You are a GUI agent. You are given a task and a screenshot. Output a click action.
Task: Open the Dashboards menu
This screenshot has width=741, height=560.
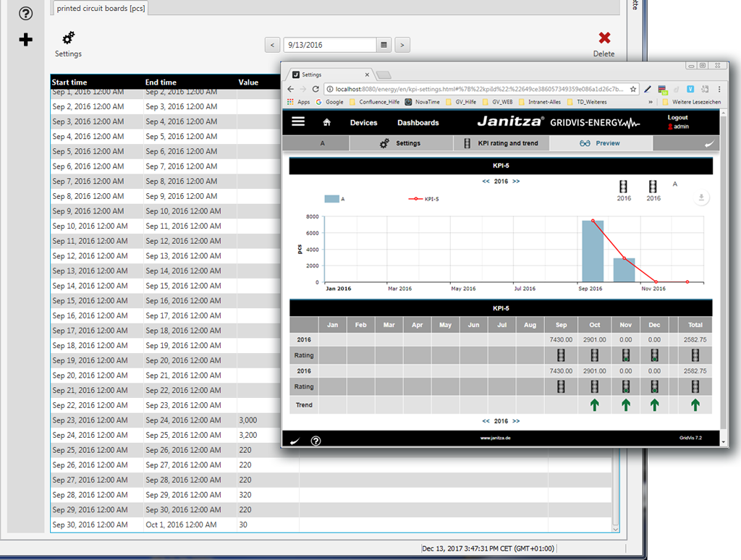point(418,123)
